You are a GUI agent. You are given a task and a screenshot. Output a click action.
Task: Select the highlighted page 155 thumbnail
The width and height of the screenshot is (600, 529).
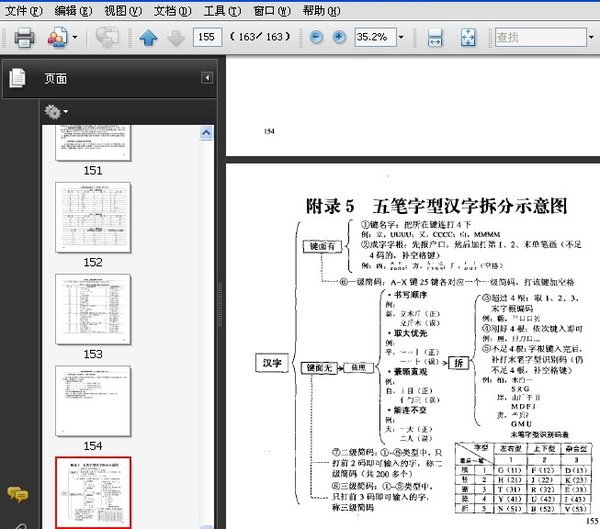(93, 493)
